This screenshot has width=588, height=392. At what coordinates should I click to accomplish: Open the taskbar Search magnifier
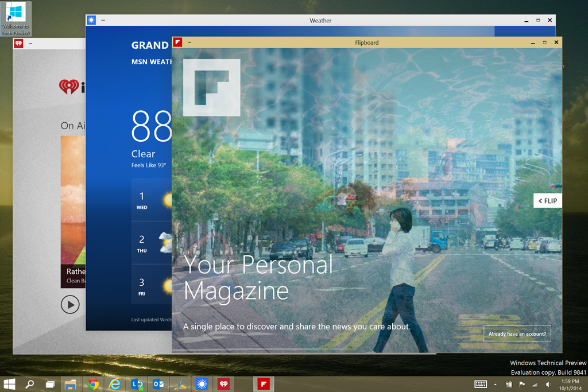(30, 384)
